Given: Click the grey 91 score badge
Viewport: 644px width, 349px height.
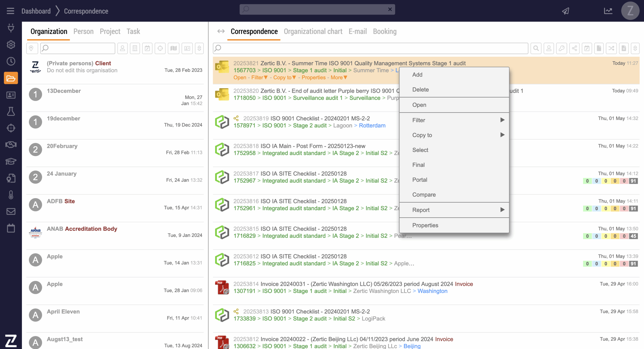Looking at the screenshot, I should pyautogui.click(x=633, y=181).
